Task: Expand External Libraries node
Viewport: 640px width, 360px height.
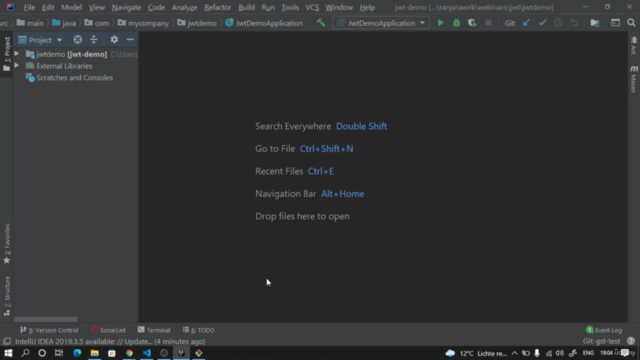Action: point(17,66)
